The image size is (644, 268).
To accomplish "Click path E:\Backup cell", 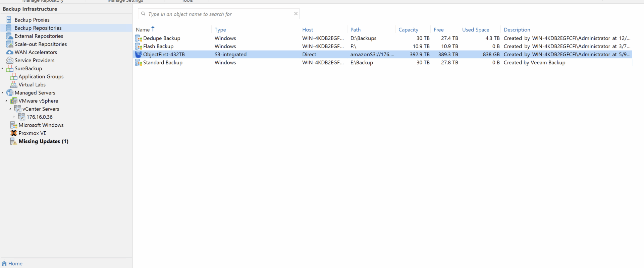I will coord(362,62).
